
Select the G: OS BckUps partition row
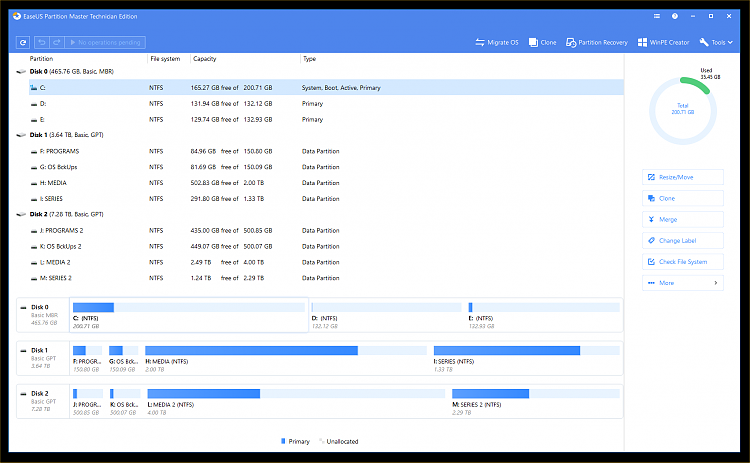pos(326,167)
